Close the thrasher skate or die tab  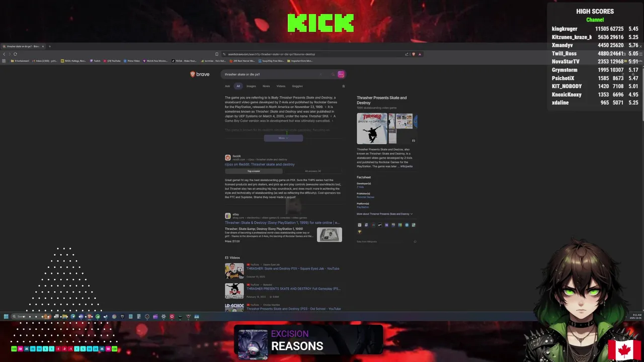point(43,46)
